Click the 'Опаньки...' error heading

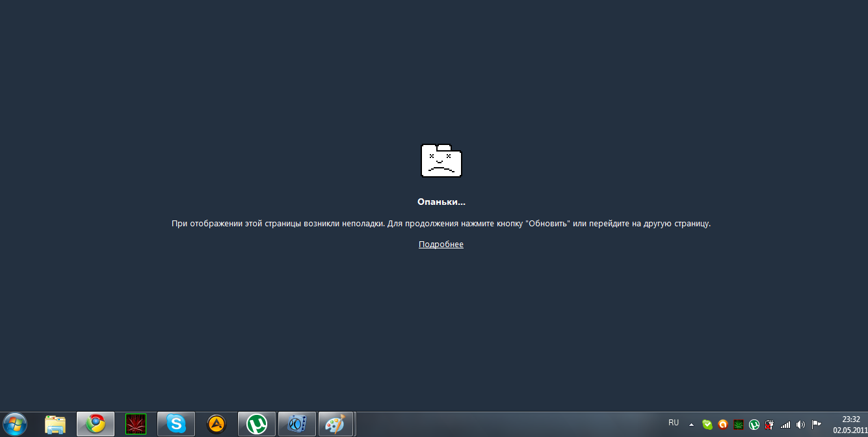(441, 202)
